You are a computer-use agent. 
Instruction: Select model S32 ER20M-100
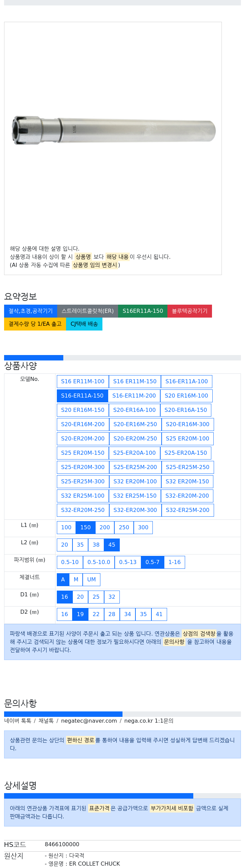pyautogui.click(x=135, y=481)
